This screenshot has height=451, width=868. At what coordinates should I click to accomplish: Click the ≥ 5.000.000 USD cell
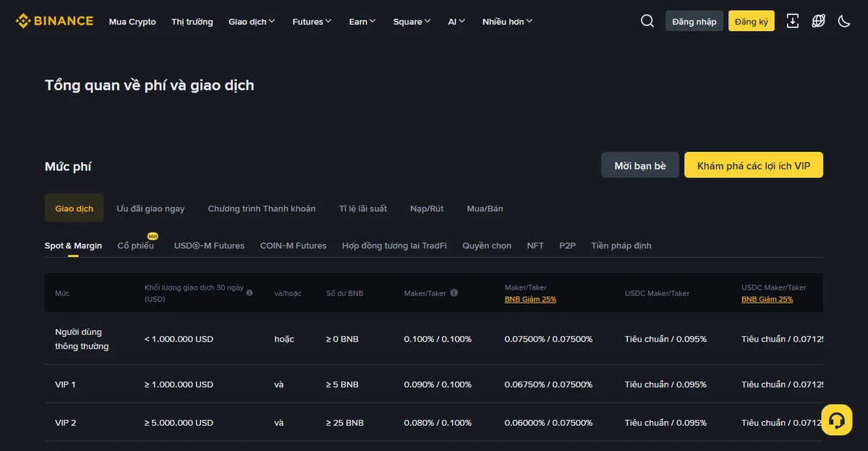[x=179, y=423]
